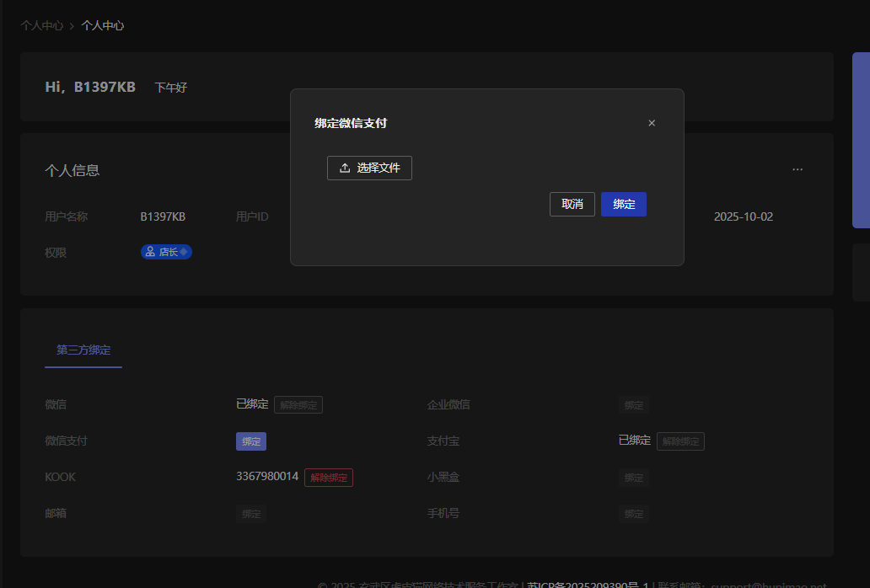Image resolution: width=870 pixels, height=588 pixels.
Task: Switch to the 第三方绑定 tab
Action: pos(83,350)
